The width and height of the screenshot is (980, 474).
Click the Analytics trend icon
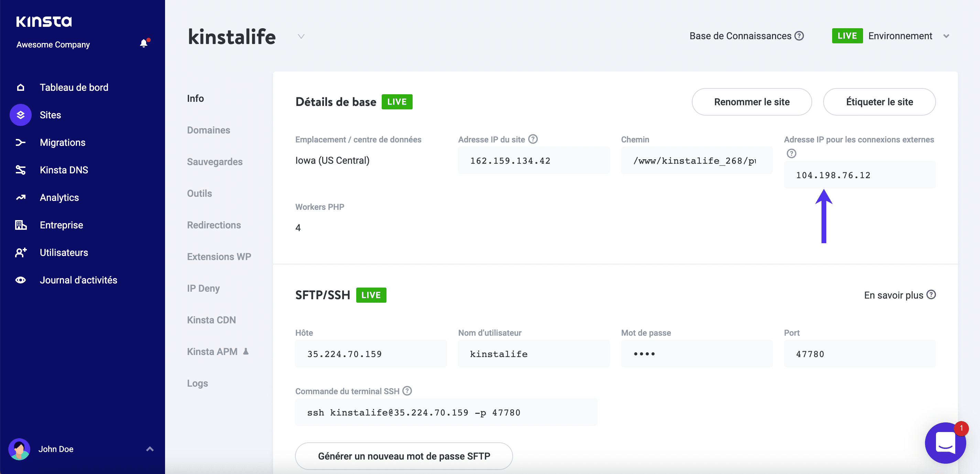[x=21, y=197]
